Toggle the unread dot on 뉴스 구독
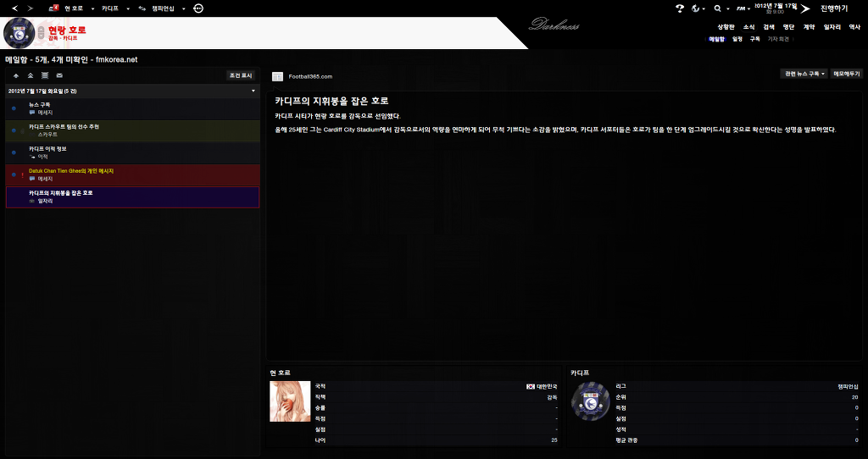Screen dimensions: 868x459 click(x=14, y=108)
